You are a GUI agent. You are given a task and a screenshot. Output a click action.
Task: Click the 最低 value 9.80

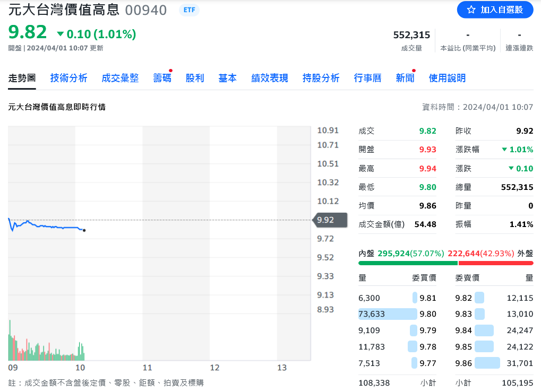click(x=427, y=187)
